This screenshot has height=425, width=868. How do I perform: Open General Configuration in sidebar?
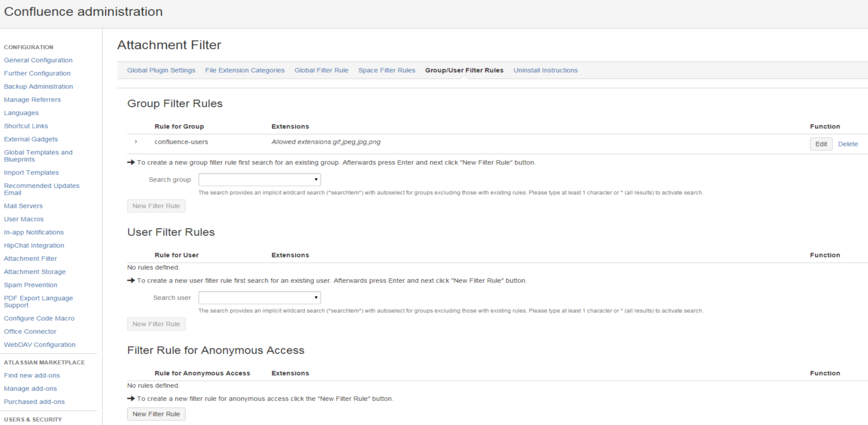38,60
